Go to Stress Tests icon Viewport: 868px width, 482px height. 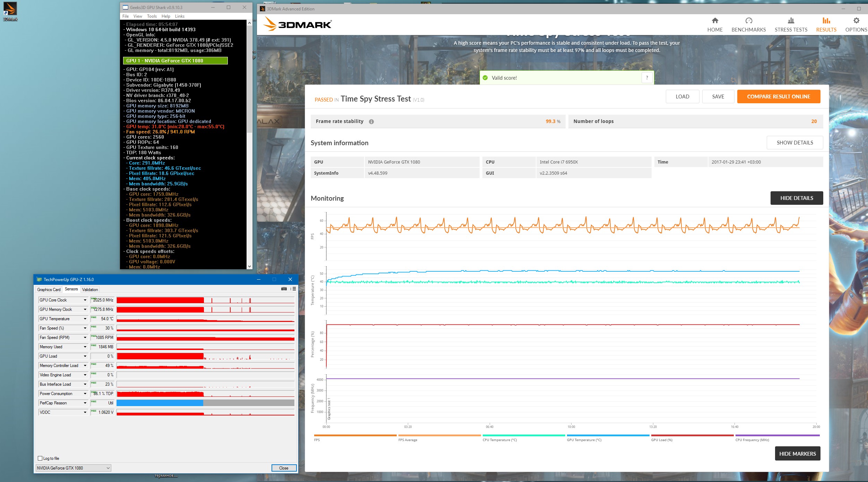(791, 21)
